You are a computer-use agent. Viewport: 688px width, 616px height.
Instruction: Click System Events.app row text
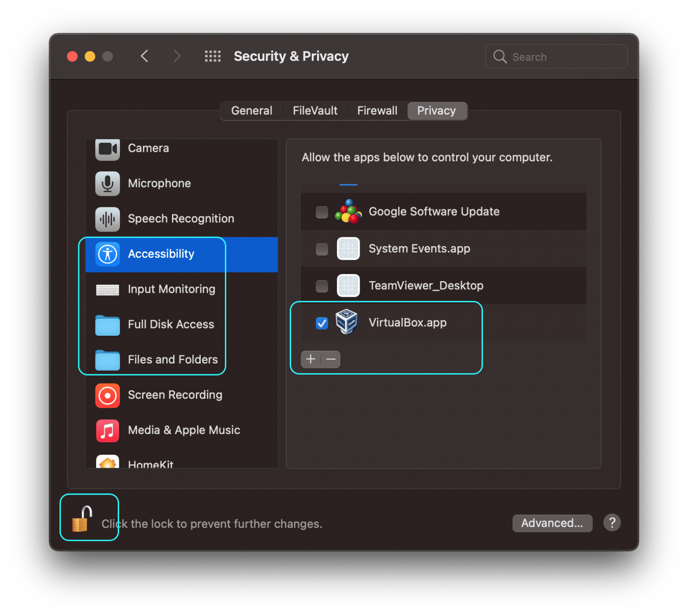(419, 249)
